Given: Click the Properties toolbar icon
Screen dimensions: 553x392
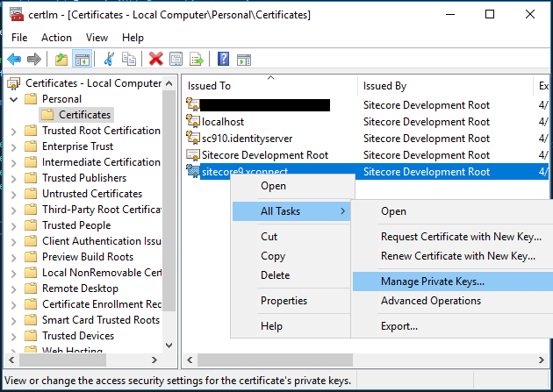Looking at the screenshot, I should [176, 59].
